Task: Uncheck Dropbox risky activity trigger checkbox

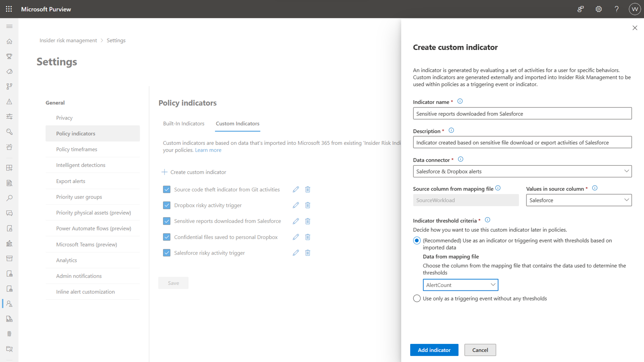Action: (x=167, y=205)
